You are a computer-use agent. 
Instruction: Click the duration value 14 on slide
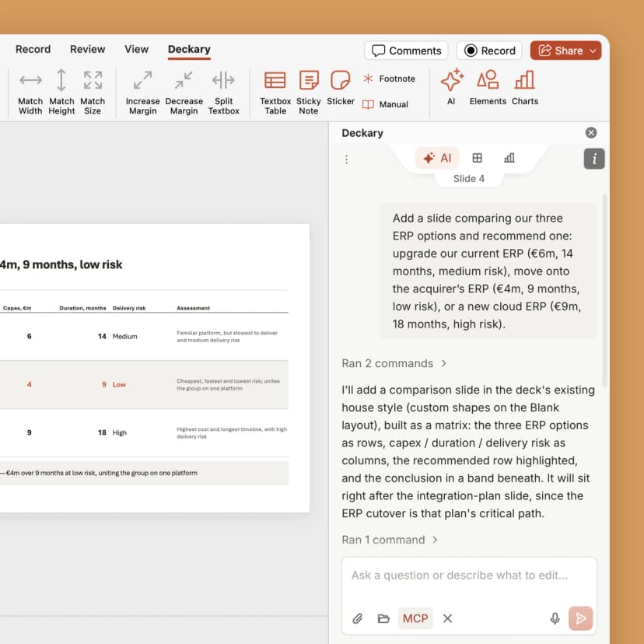click(102, 336)
